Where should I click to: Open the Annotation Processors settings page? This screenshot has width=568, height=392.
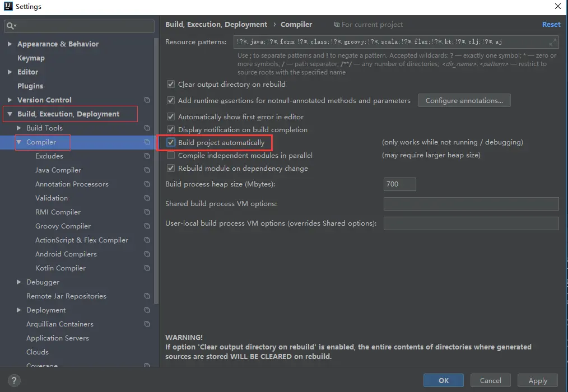72,184
